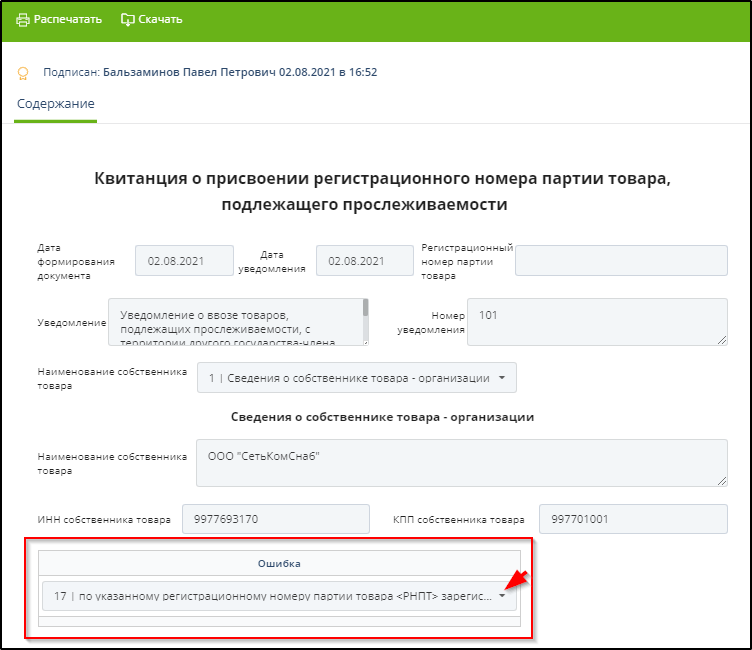The image size is (752, 650).
Task: Click the Дата формирования документа field
Action: tap(184, 260)
